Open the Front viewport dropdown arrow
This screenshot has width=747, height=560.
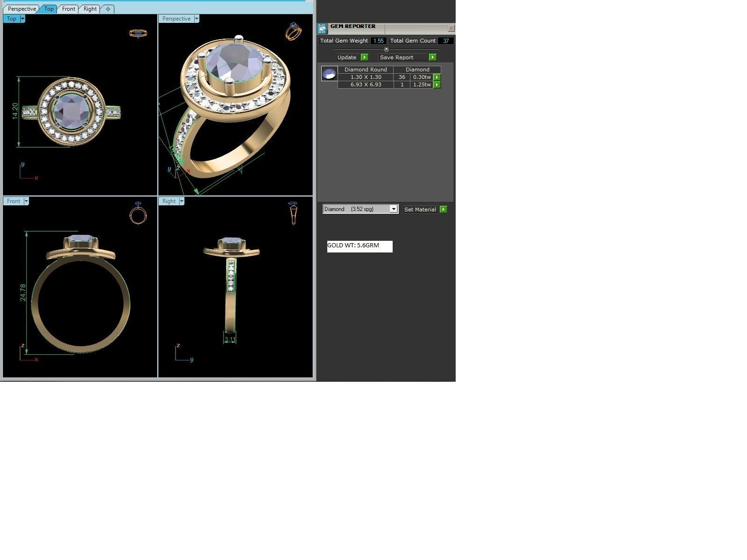tap(26, 201)
